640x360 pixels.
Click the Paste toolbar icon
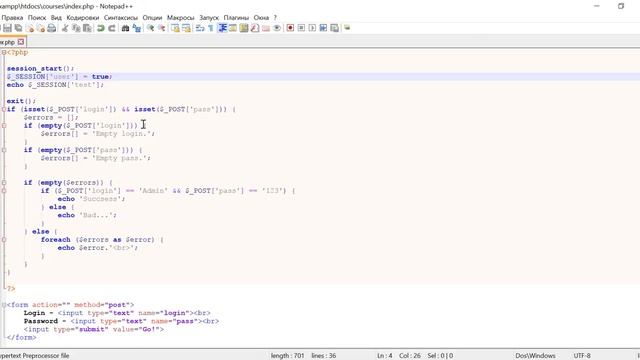87,28
